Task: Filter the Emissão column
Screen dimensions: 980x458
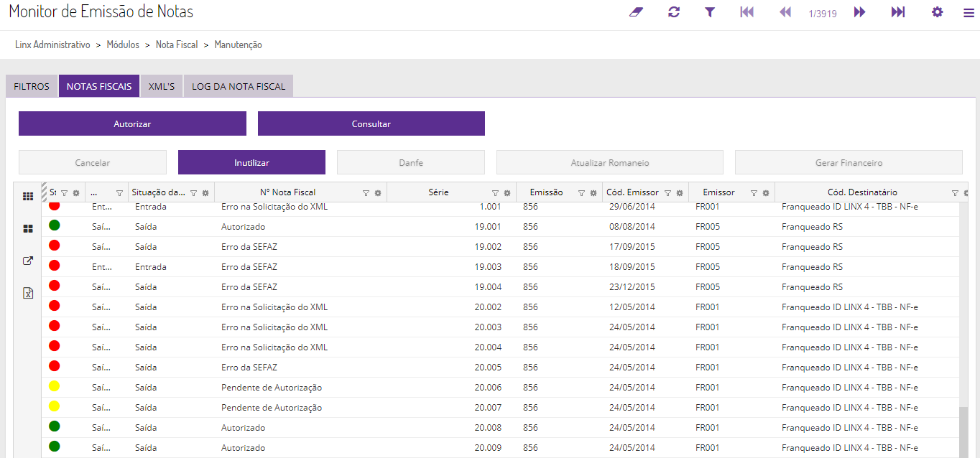Action: (581, 193)
